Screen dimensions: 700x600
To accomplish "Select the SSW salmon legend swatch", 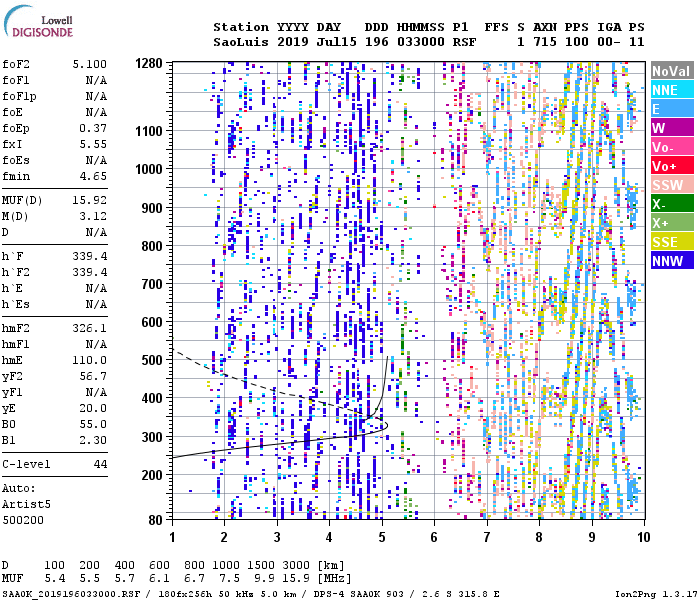I will (x=672, y=185).
